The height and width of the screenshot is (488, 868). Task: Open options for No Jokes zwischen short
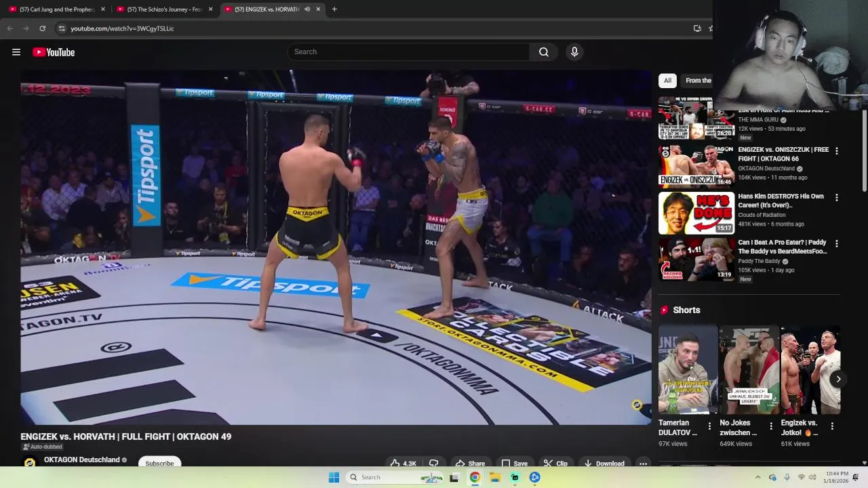[x=771, y=426]
